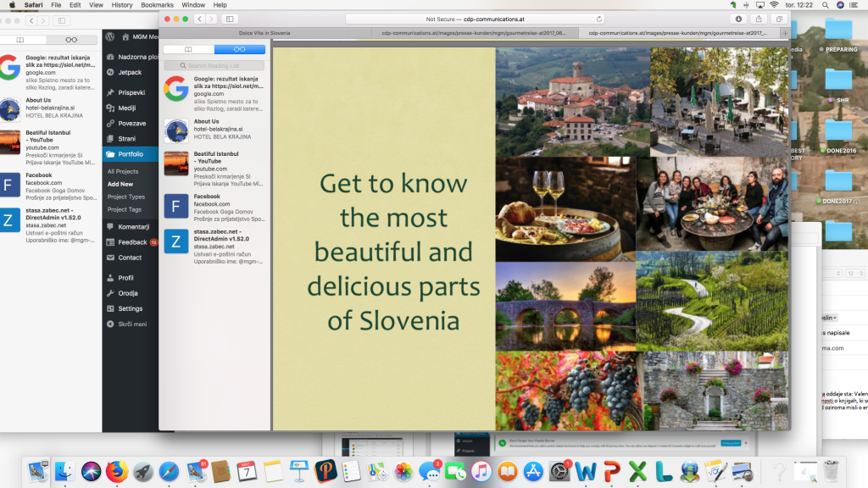Image resolution: width=868 pixels, height=488 pixels.
Task: Open the Photos app in the Dock
Action: (403, 471)
